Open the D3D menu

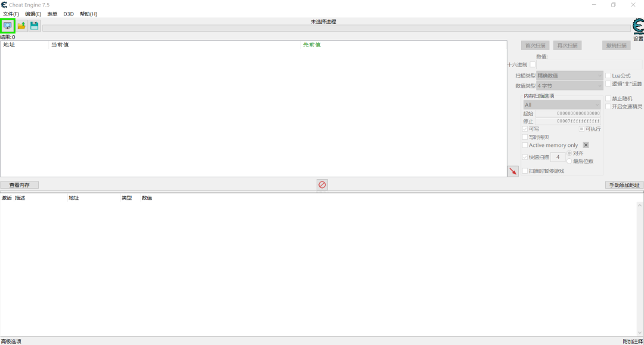pyautogui.click(x=68, y=14)
